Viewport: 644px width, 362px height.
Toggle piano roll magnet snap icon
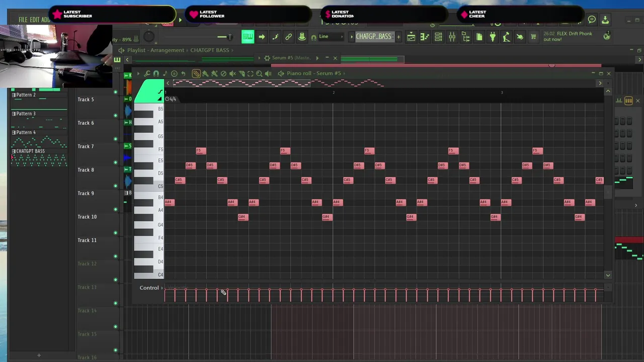tap(156, 73)
